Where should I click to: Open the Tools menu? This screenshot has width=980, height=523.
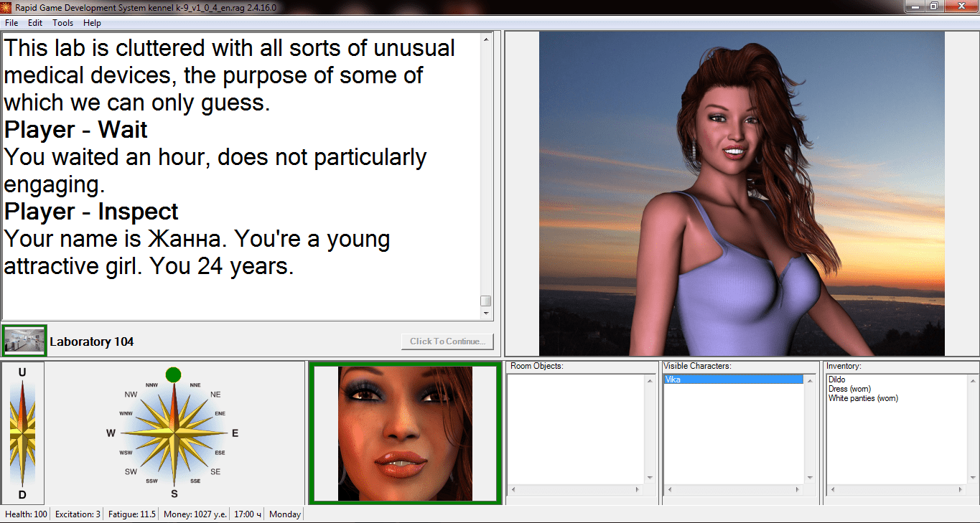[63, 23]
